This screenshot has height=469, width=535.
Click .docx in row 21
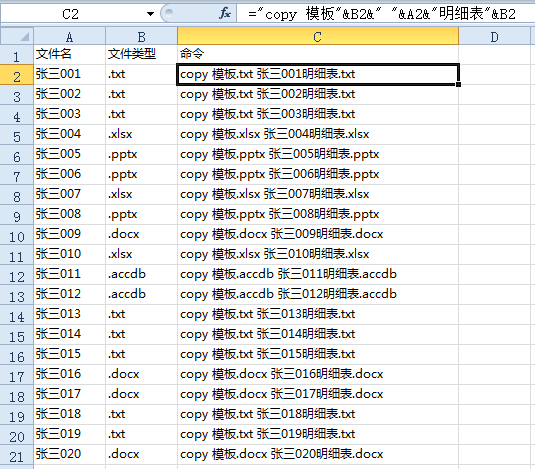(x=141, y=454)
